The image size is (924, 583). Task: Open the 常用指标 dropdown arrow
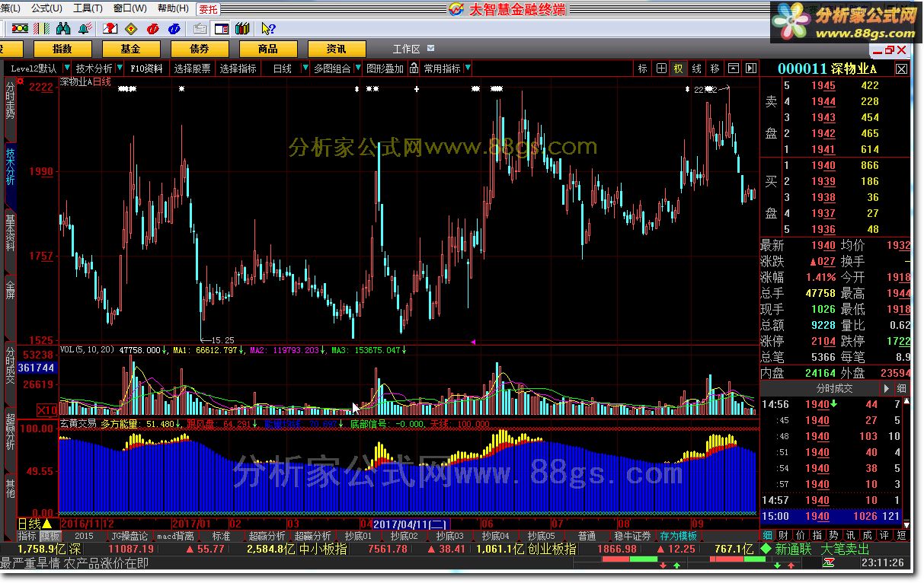(x=468, y=68)
